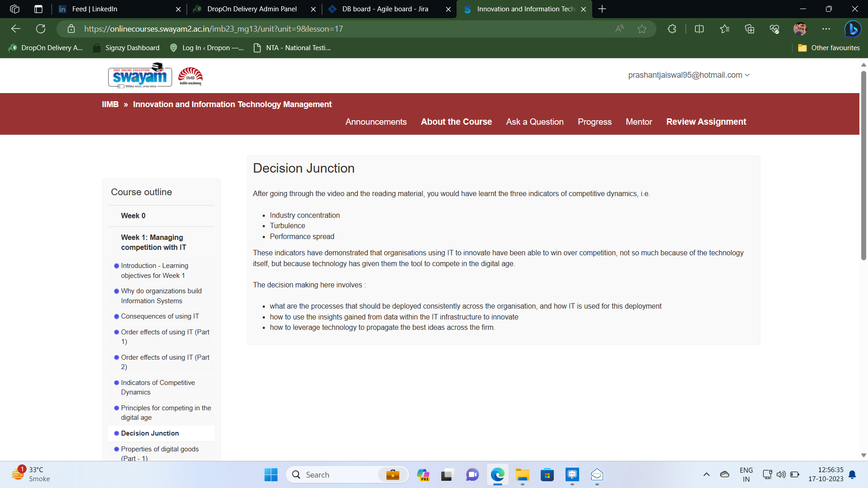Open taskbar clock showing 12:56:35
The width and height of the screenshot is (868, 488).
(826, 474)
